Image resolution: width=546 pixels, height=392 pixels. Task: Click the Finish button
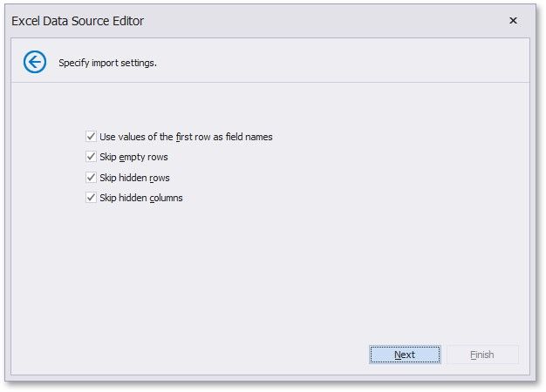coord(482,355)
